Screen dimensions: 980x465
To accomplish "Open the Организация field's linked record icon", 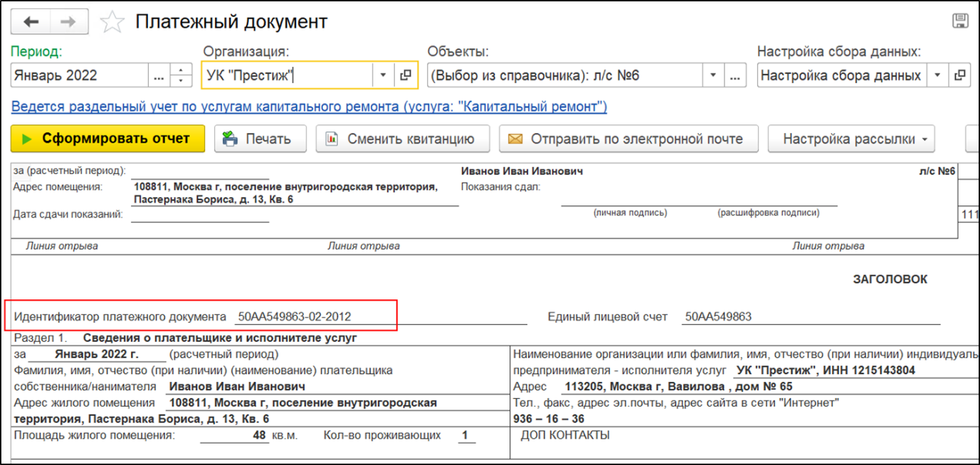I will click(406, 75).
